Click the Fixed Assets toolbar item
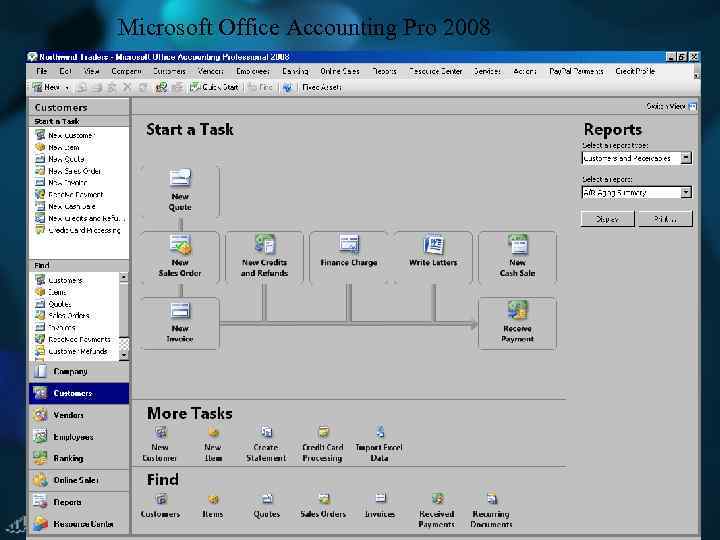 [321, 87]
